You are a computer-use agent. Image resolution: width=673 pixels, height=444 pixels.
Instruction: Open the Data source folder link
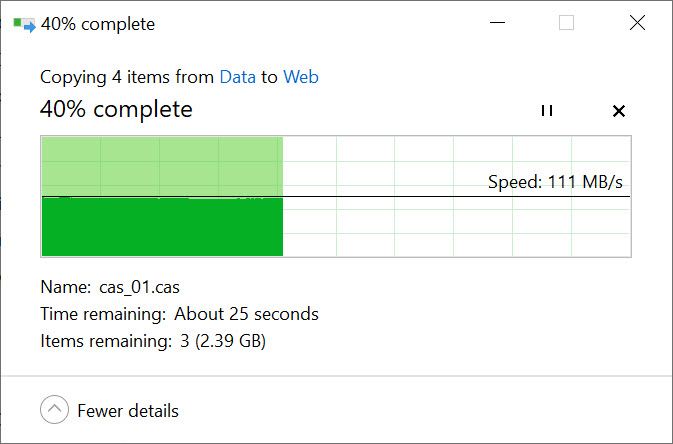pyautogui.click(x=238, y=77)
